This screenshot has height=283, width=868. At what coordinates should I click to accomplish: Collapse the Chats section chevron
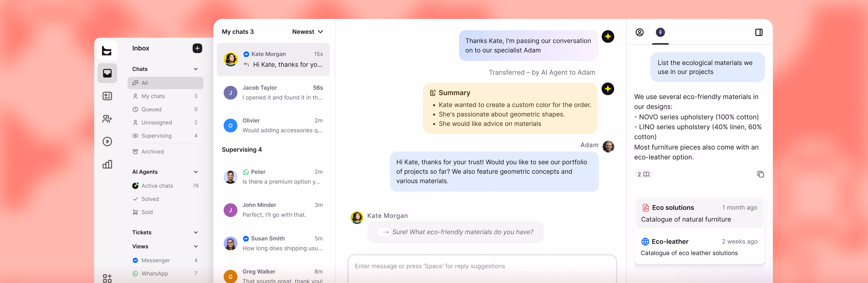[196, 69]
